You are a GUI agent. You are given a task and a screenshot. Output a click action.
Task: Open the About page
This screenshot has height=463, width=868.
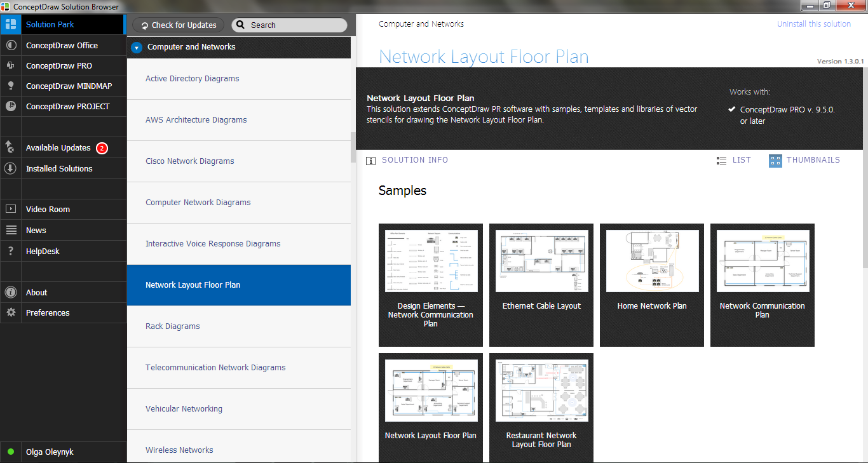37,293
